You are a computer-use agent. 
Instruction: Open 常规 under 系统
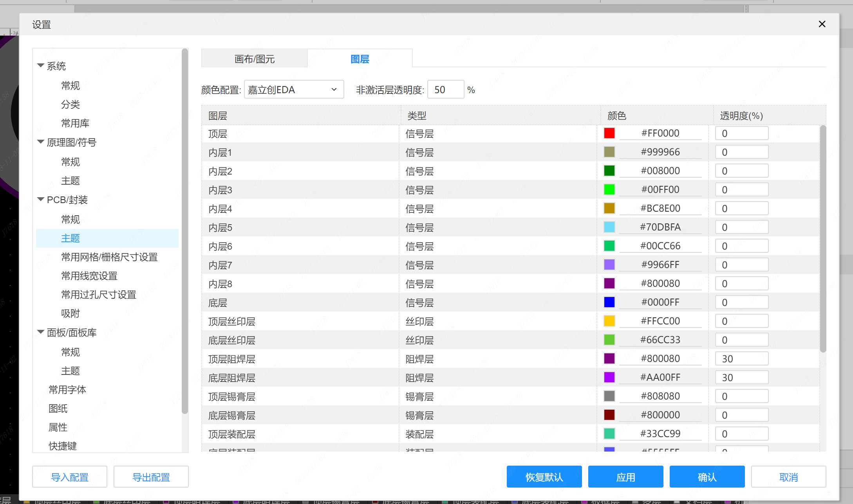click(x=70, y=85)
